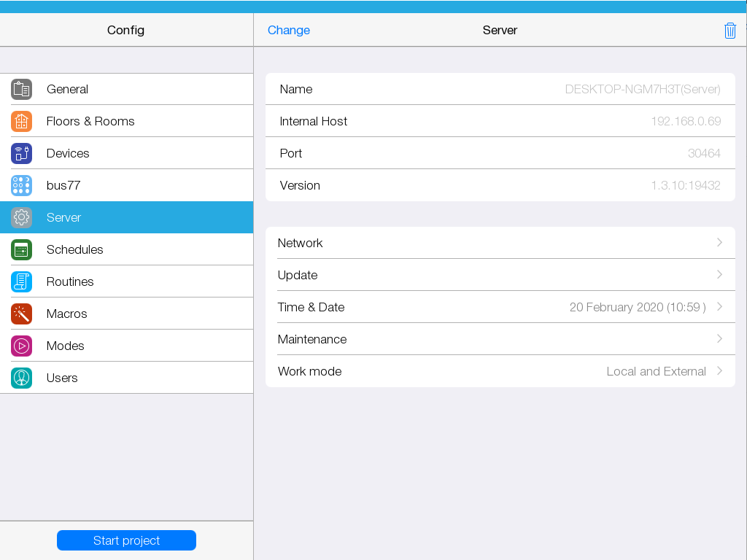Image resolution: width=747 pixels, height=560 pixels.
Task: Expand the Network settings row
Action: tap(500, 243)
